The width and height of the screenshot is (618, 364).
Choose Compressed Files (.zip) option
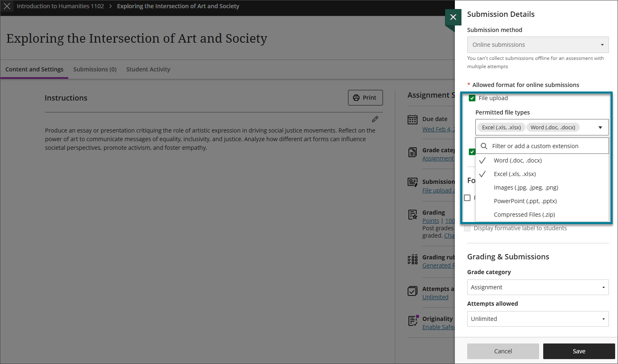click(x=542, y=215)
